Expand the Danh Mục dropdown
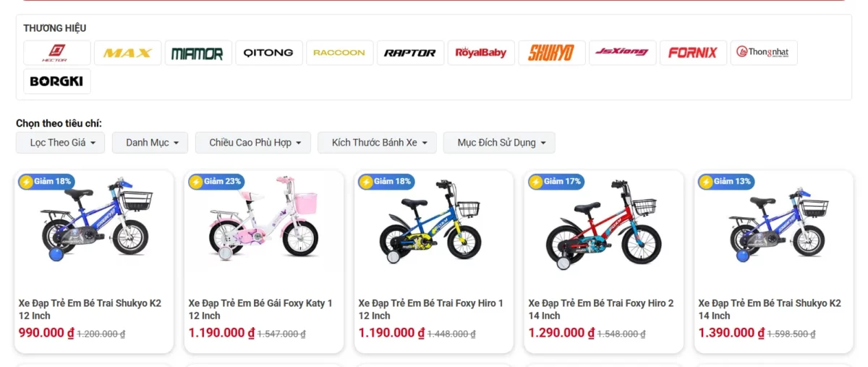 [x=150, y=143]
